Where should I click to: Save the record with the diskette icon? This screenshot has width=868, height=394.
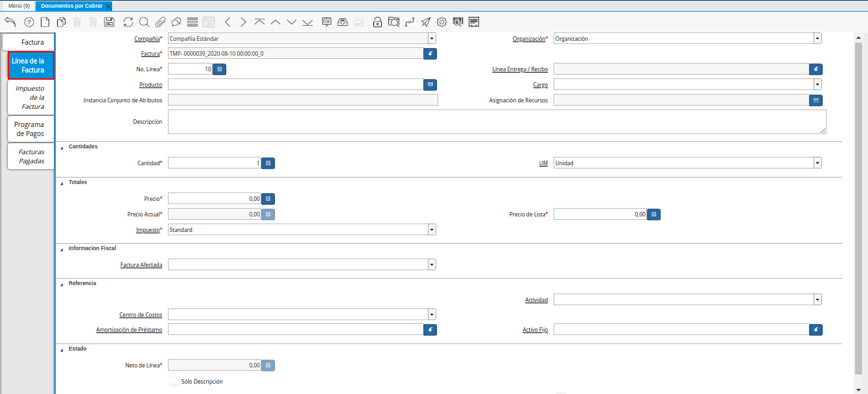point(109,22)
